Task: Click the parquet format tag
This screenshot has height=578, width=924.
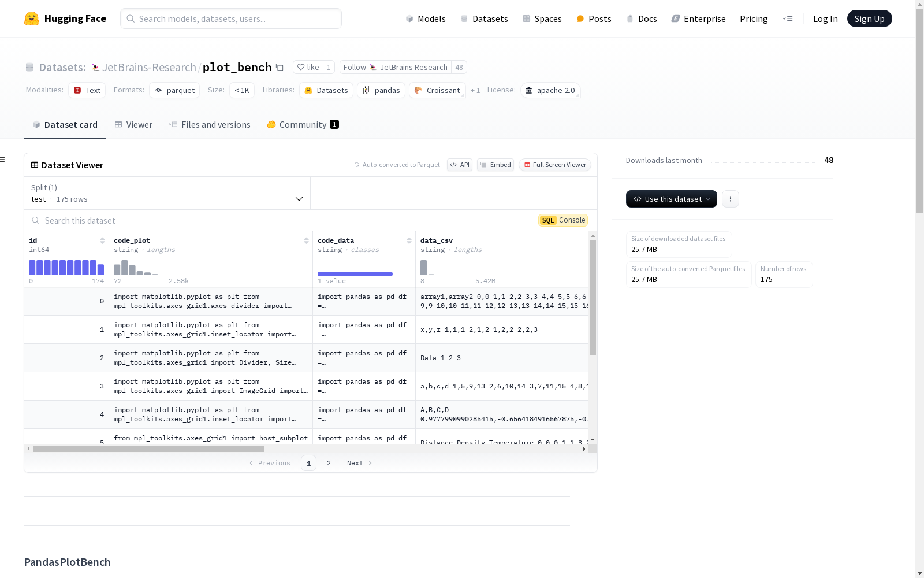Action: pyautogui.click(x=174, y=90)
